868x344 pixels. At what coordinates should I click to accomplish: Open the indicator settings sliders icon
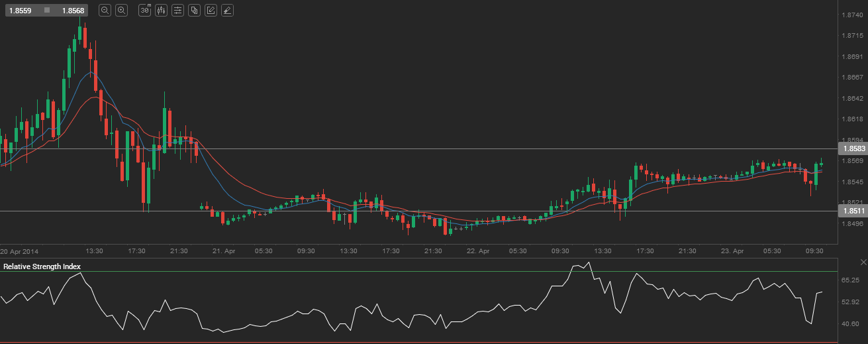tap(177, 10)
